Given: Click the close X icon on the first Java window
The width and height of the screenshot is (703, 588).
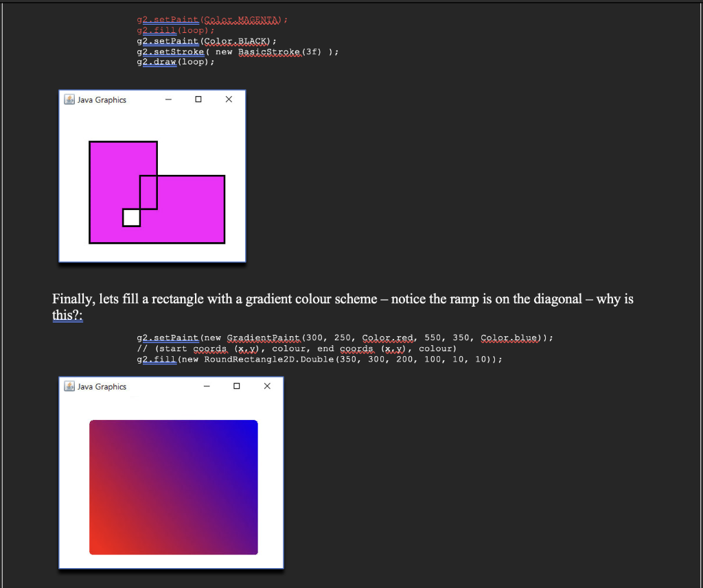Looking at the screenshot, I should 229,99.
